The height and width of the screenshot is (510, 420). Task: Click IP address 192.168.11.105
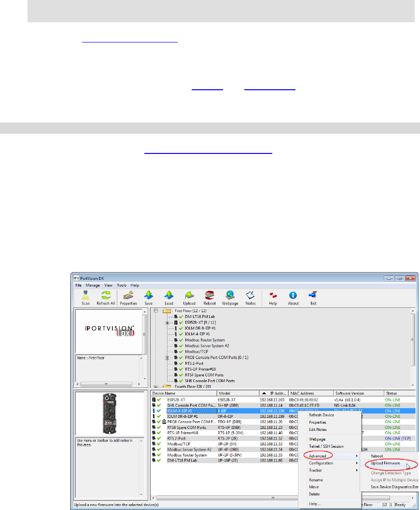[272, 400]
